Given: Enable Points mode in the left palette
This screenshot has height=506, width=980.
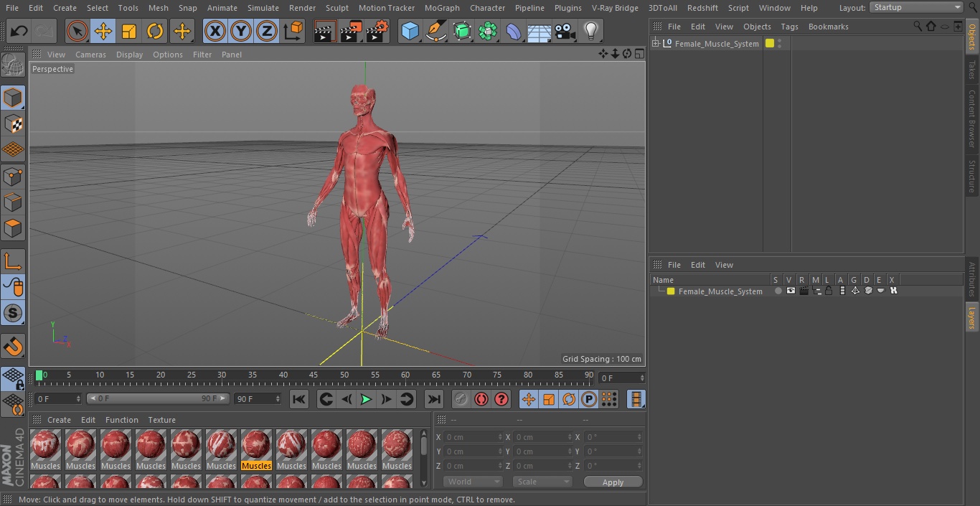Looking at the screenshot, I should 13,176.
